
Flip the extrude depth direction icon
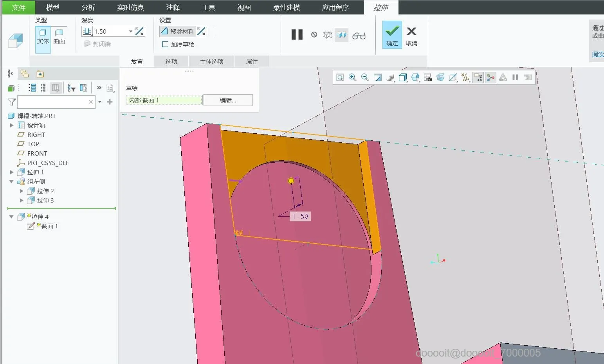coord(139,32)
